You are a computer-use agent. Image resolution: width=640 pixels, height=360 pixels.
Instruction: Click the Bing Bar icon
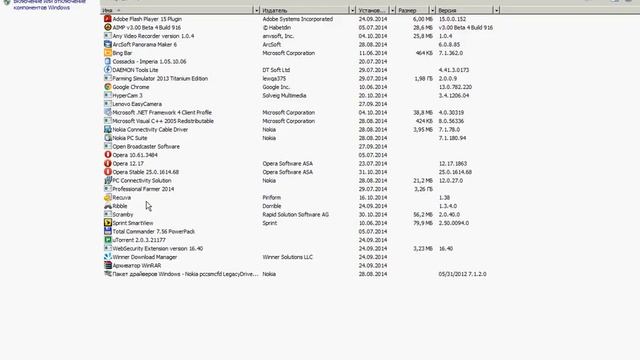click(108, 53)
